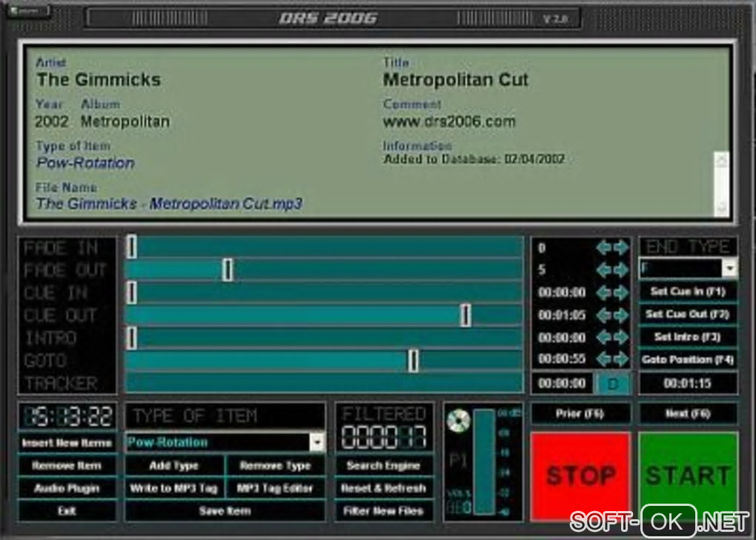The width and height of the screenshot is (756, 540).
Task: Click the title 'Metropolitan Cut'
Action: point(456,79)
